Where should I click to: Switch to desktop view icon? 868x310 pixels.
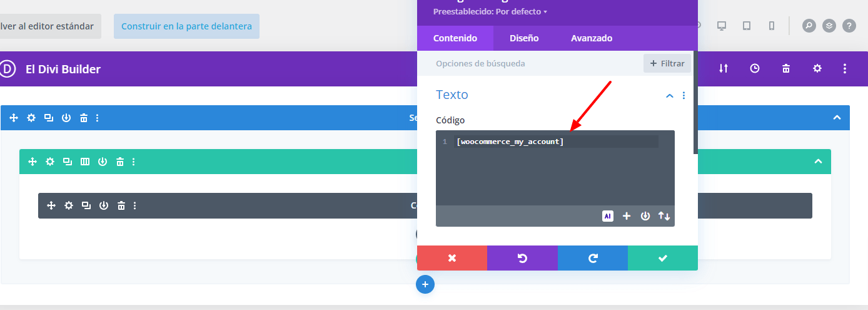tap(721, 26)
